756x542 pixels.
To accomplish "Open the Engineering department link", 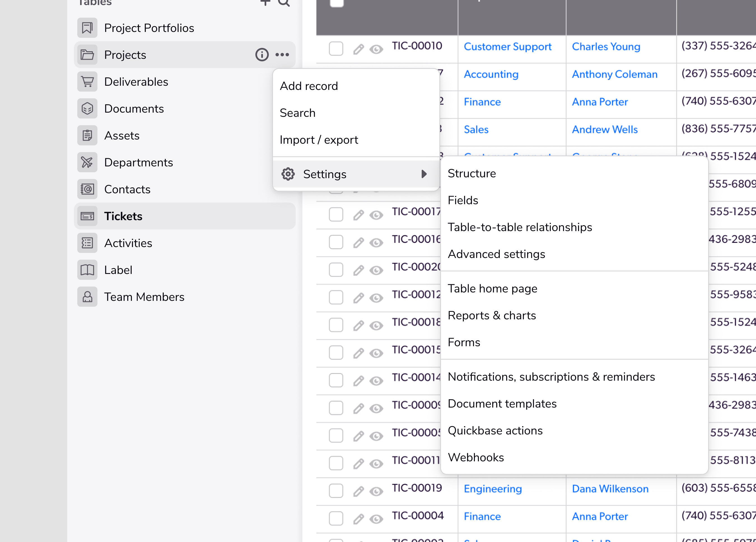I will click(493, 489).
